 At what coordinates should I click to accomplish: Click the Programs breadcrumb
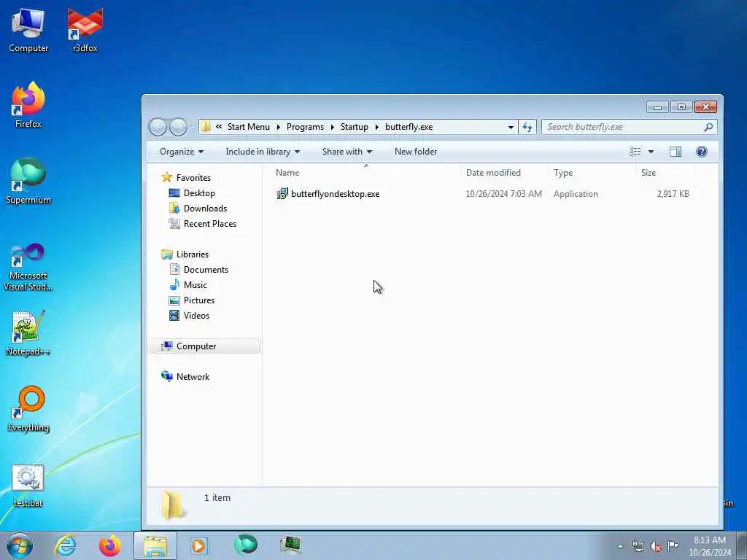pyautogui.click(x=305, y=127)
